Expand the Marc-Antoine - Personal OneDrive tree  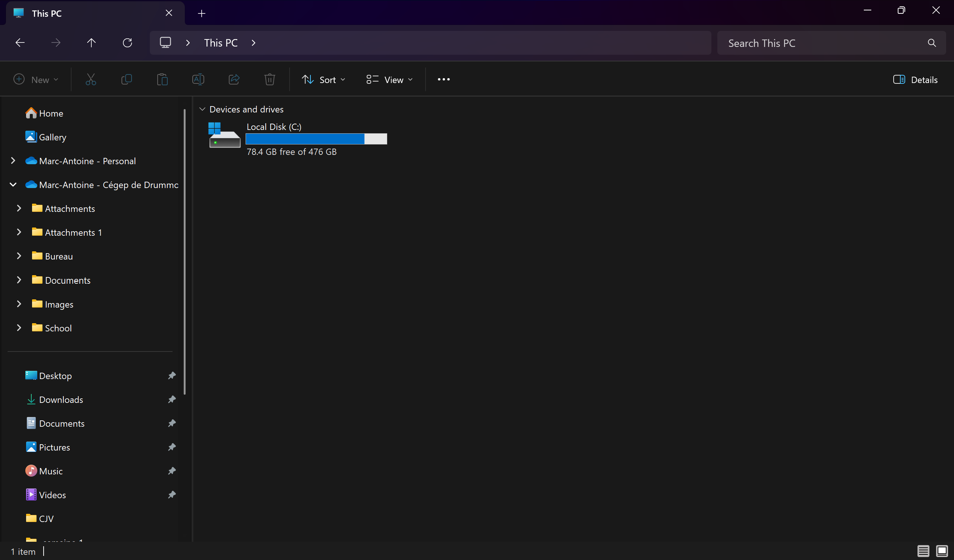(x=13, y=161)
